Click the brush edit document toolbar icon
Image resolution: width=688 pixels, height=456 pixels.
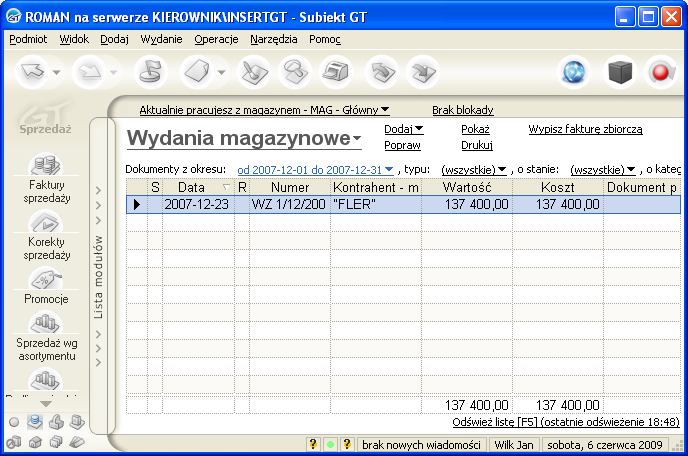tap(253, 72)
